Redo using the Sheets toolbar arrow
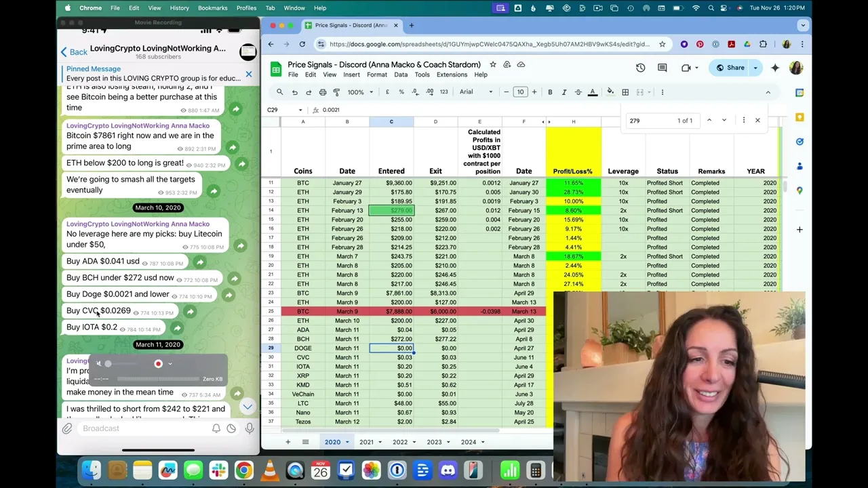The height and width of the screenshot is (488, 868). [309, 92]
